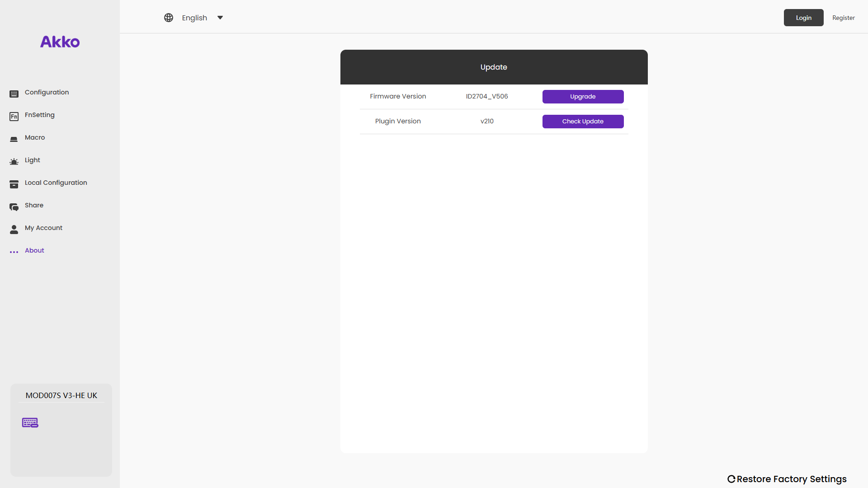
Task: Expand the language dropdown arrow
Action: tap(220, 18)
